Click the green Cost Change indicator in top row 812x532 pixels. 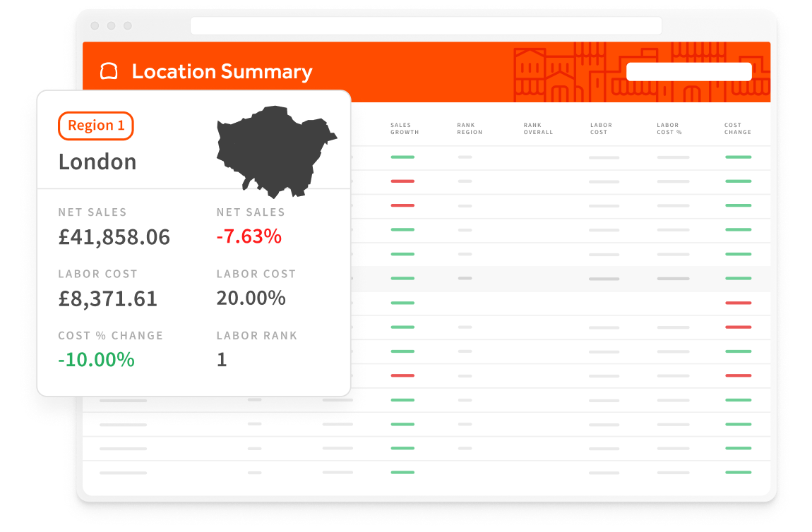coord(739,158)
